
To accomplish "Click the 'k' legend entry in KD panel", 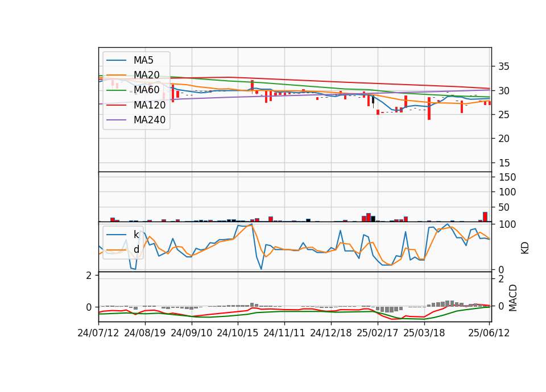I will coord(136,235).
